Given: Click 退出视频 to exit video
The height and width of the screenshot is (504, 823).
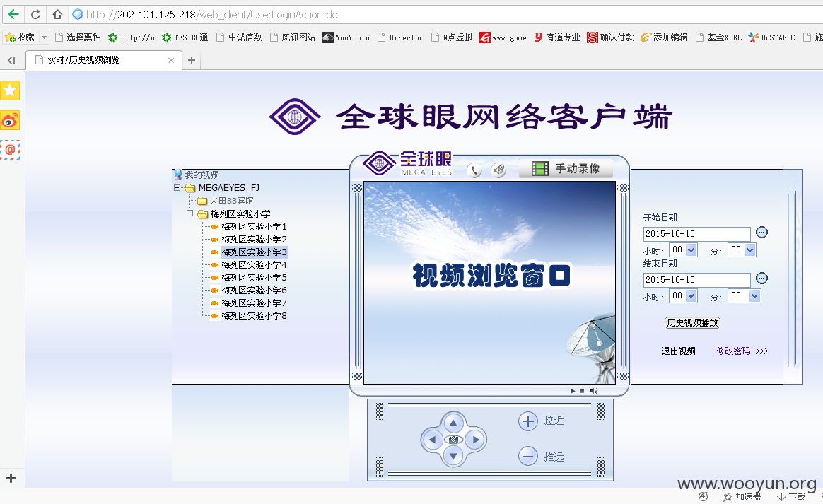Looking at the screenshot, I should (678, 351).
